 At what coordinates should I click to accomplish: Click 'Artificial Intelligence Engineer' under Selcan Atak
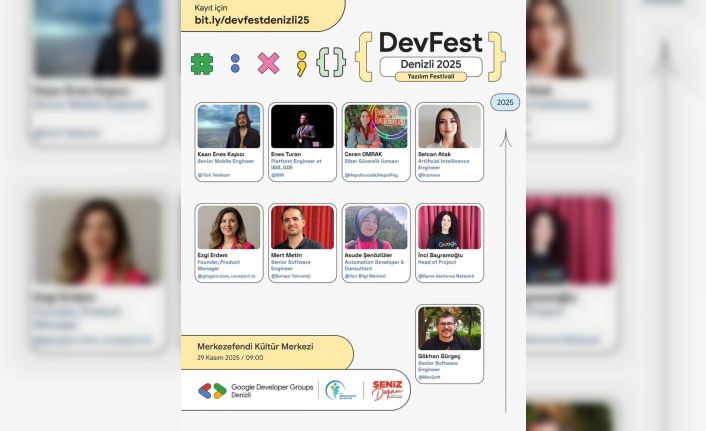pos(444,164)
